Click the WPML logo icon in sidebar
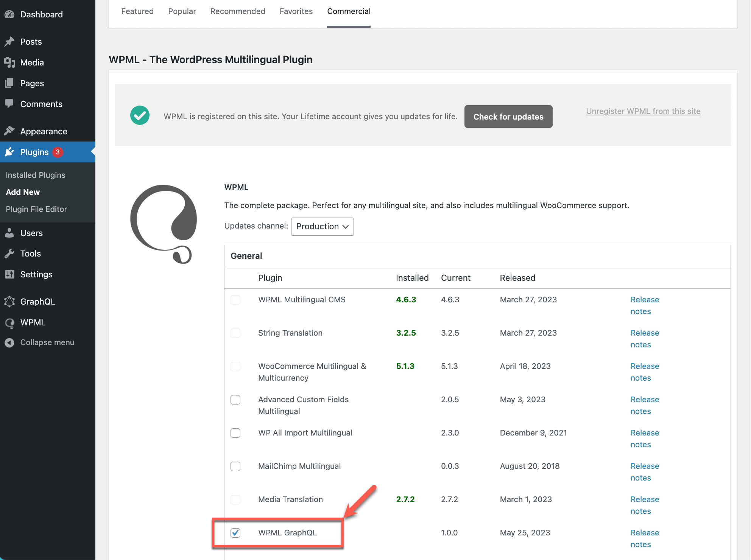751x560 pixels. [9, 323]
